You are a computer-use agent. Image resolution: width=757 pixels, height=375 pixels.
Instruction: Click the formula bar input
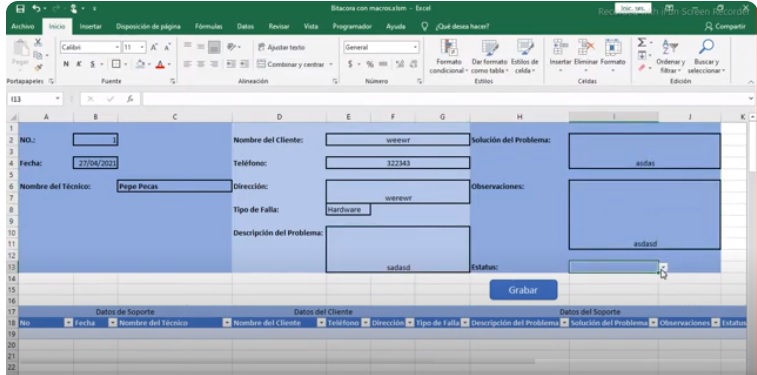444,99
